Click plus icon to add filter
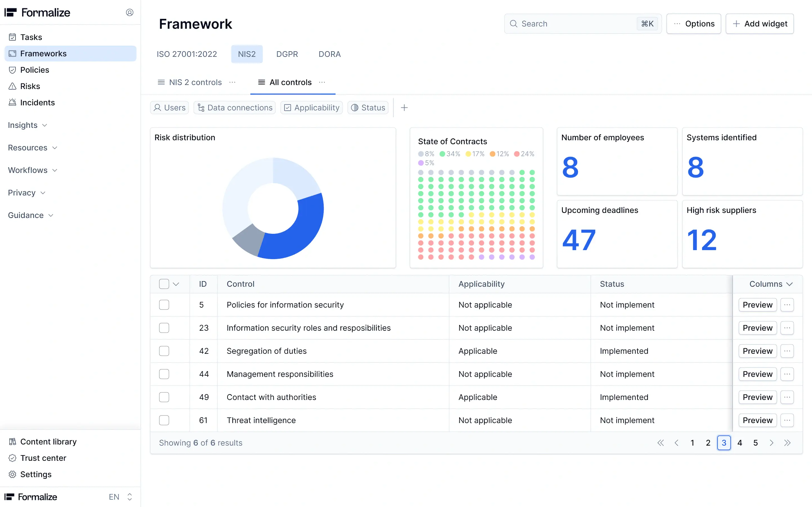This screenshot has width=812, height=507. 404,108
